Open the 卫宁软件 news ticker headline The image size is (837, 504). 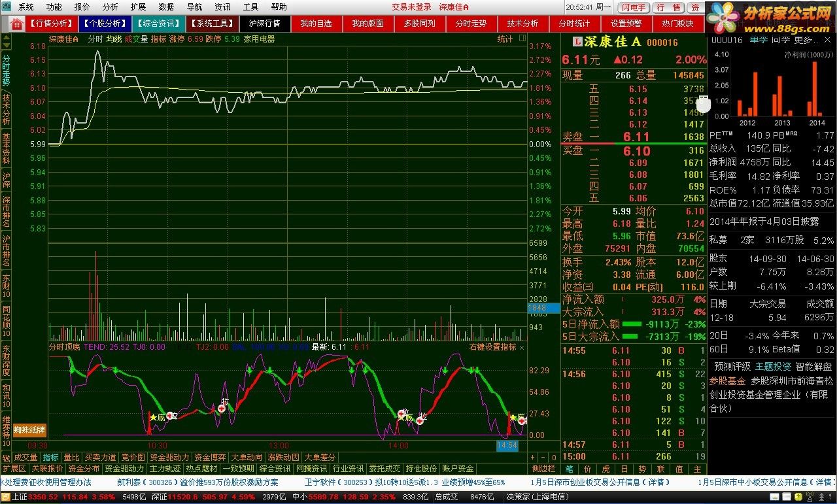405,482
